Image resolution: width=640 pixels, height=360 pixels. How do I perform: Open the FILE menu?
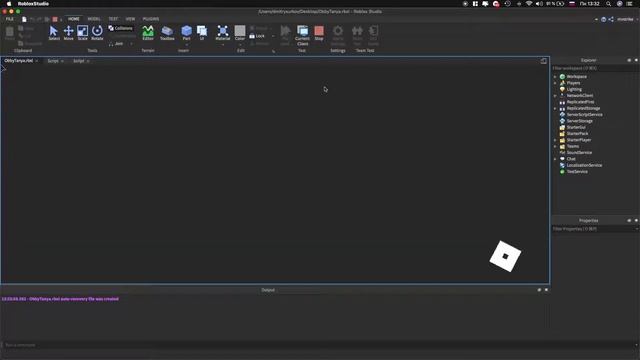[x=10, y=19]
